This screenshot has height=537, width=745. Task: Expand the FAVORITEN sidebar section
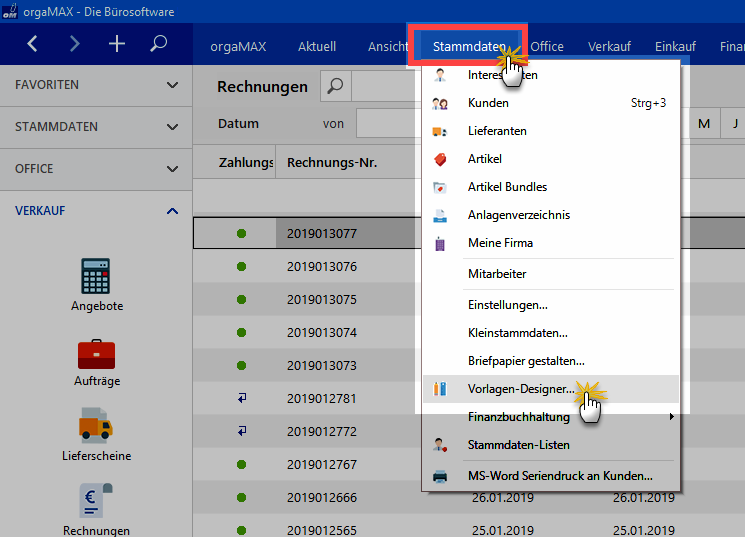96,85
